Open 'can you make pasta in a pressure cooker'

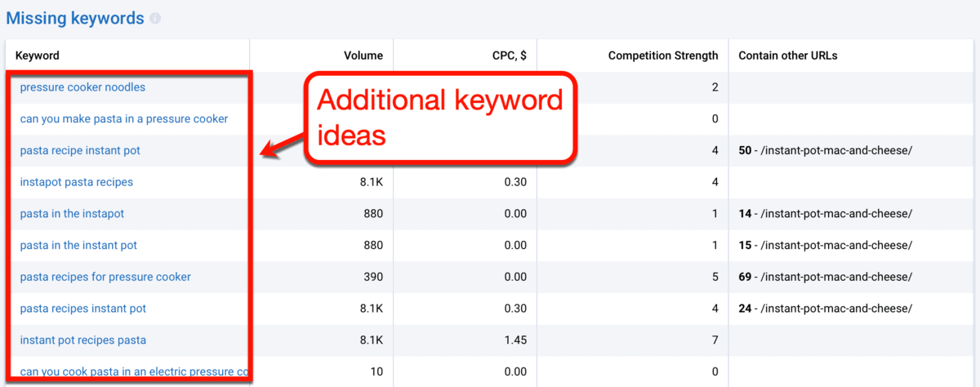pyautogui.click(x=124, y=119)
